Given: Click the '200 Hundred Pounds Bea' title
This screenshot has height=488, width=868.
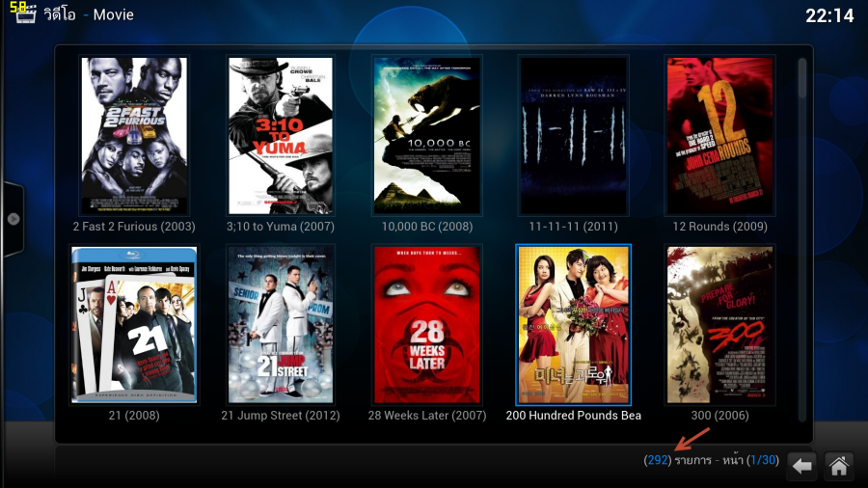Looking at the screenshot, I should (574, 416).
